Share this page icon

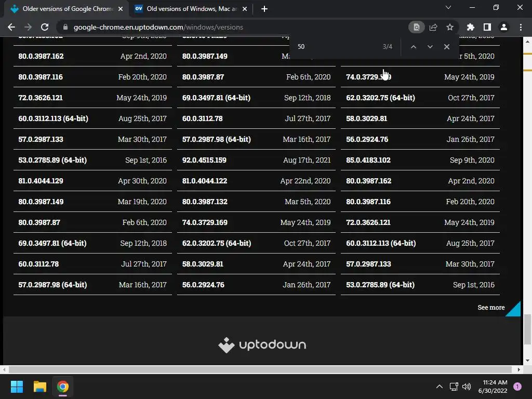tap(433, 27)
